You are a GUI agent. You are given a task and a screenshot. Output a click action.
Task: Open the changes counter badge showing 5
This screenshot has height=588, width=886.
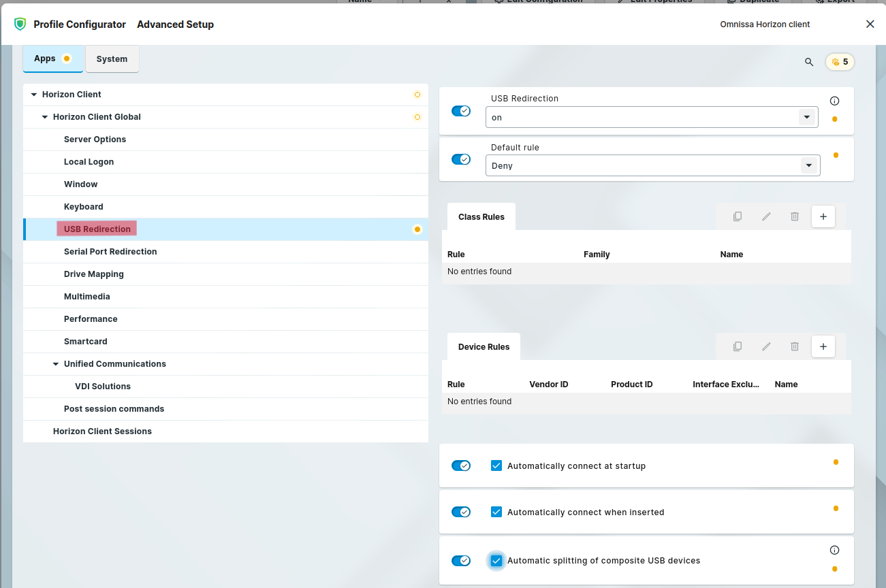[840, 62]
